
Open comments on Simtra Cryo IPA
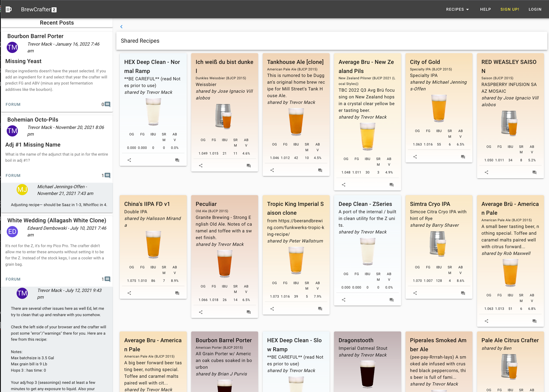click(x=463, y=293)
